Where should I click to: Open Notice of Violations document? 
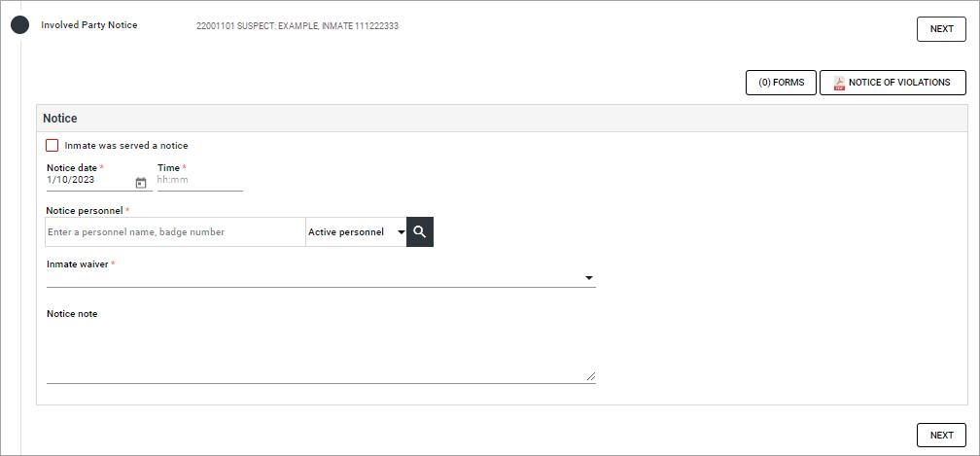point(899,83)
